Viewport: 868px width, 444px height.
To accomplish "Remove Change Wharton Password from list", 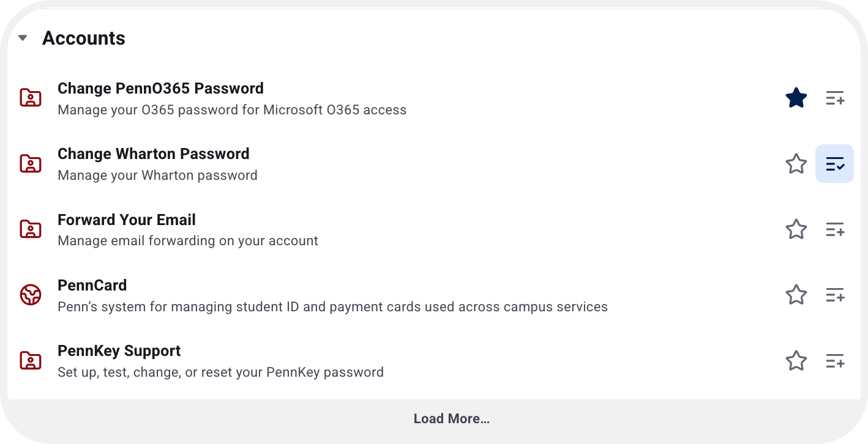I will pos(835,164).
